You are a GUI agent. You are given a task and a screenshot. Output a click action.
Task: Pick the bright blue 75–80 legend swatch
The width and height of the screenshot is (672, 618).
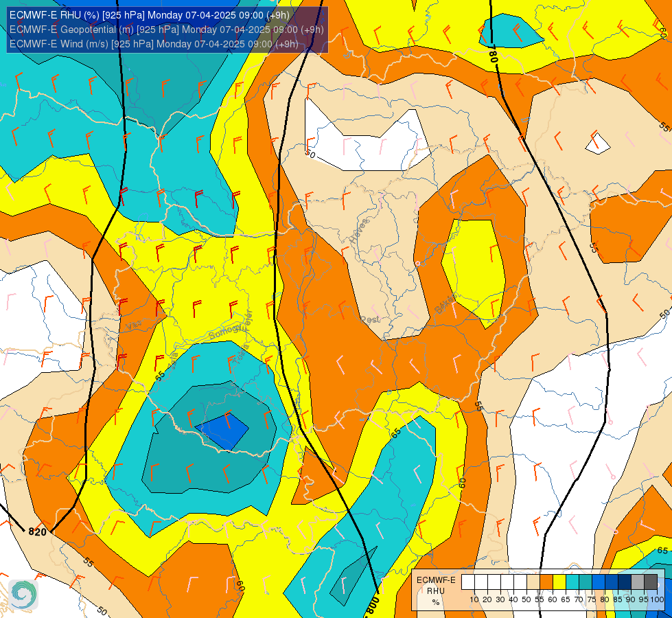pos(599,582)
